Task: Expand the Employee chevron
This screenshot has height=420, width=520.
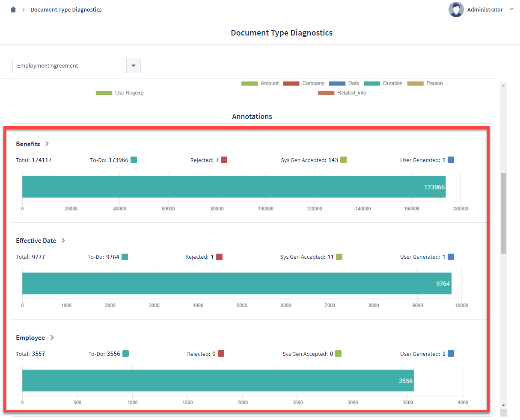Action: [x=52, y=337]
